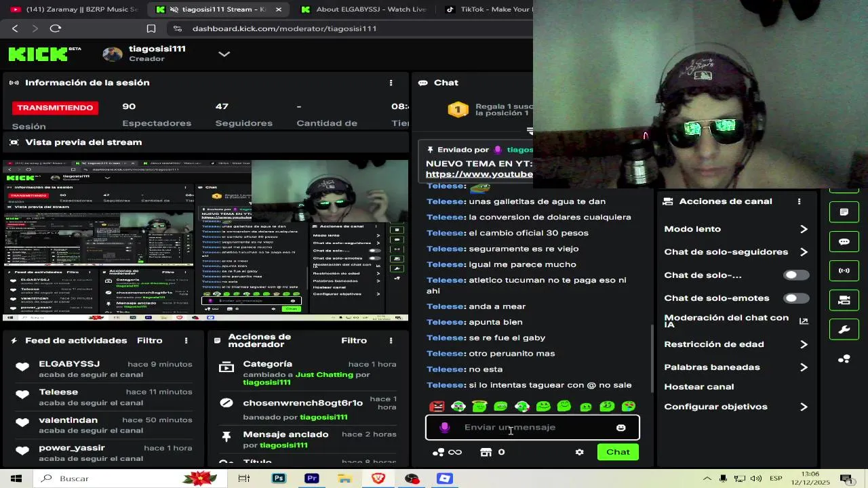The image size is (868, 488).
Task: Open chosenwrench8ogt6r1o moderator entry
Action: coord(302,403)
